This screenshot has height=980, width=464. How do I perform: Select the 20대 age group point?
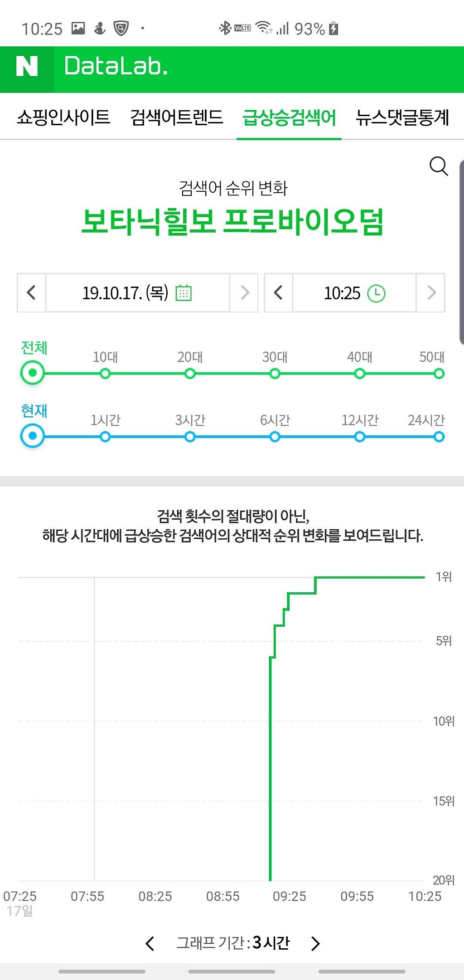(x=190, y=374)
